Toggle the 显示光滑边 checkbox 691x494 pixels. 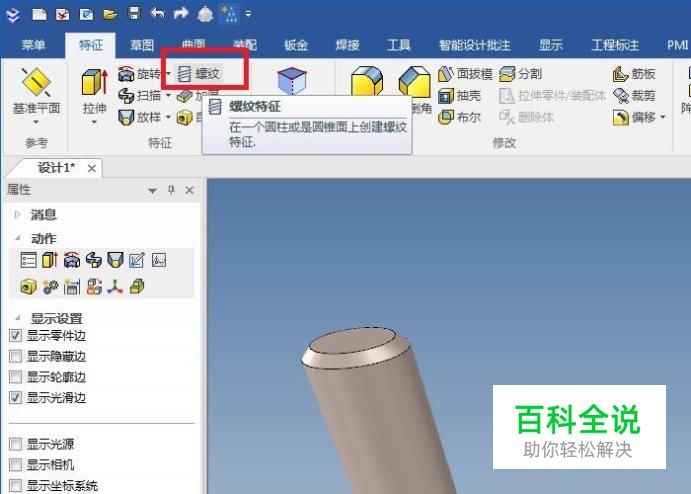(15, 397)
